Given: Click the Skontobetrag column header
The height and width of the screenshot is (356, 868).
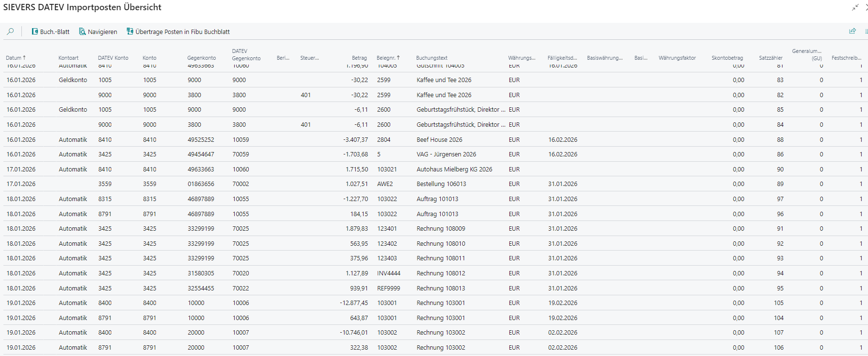Looking at the screenshot, I should pos(727,58).
